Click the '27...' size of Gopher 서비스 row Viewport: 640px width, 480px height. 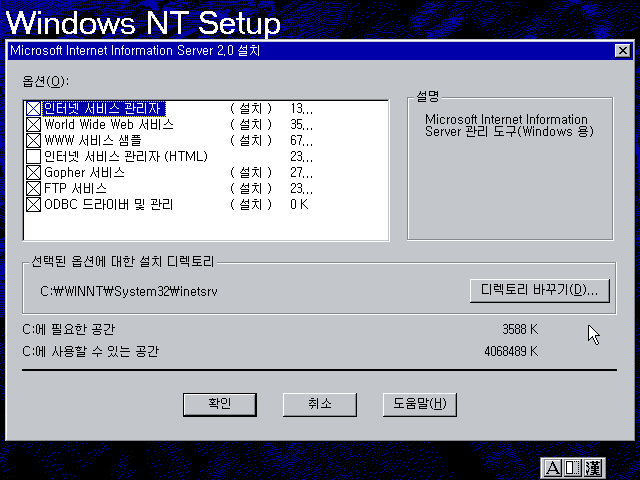[x=302, y=173]
